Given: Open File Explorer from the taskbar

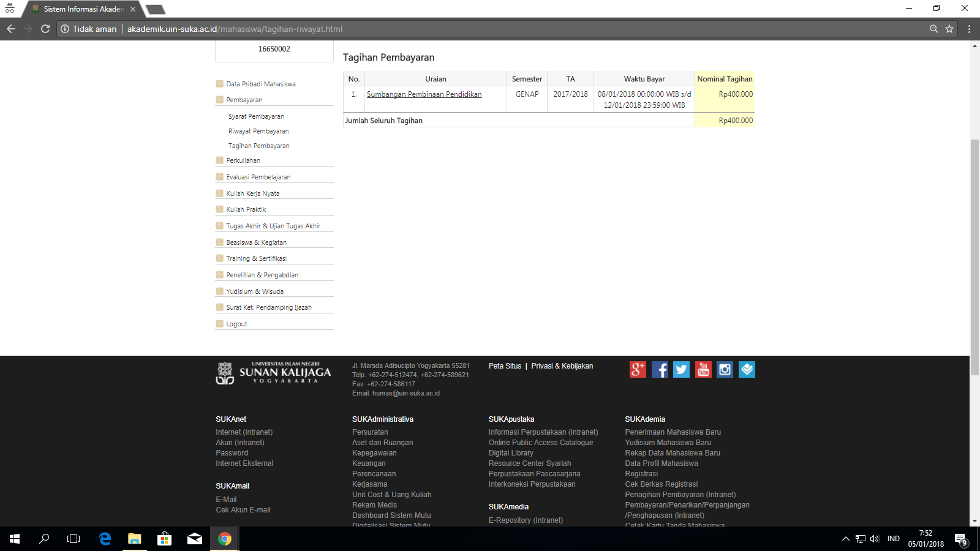Looking at the screenshot, I should coord(134,539).
